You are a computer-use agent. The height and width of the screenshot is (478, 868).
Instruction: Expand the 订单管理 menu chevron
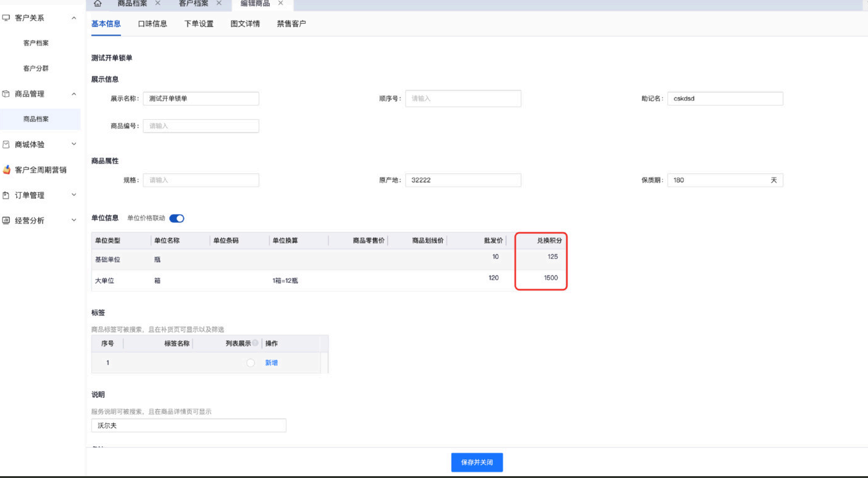(x=74, y=195)
